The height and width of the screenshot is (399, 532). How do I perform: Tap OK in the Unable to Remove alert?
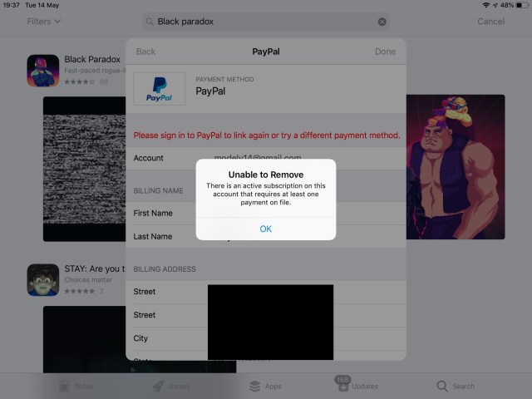265,229
